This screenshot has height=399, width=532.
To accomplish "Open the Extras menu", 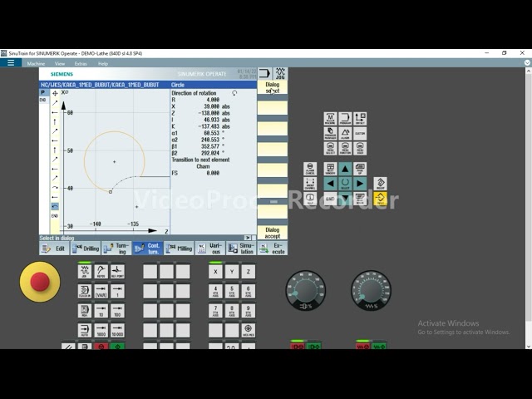I will [81, 63].
